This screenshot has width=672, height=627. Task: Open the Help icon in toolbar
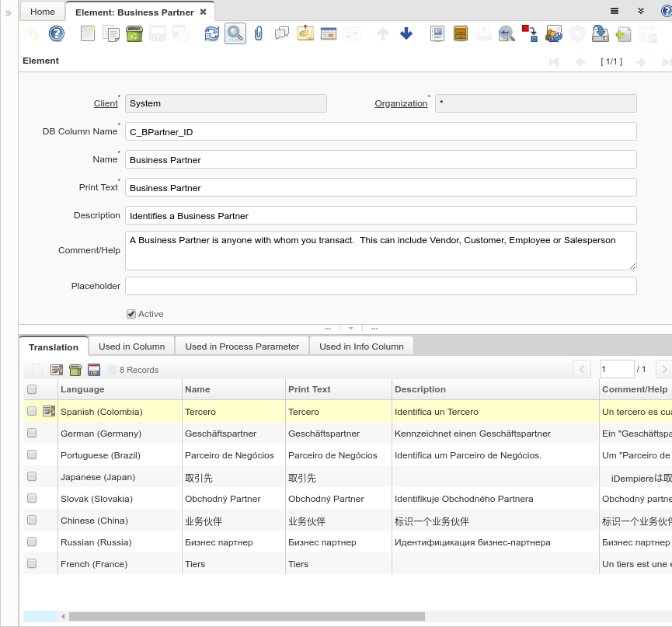click(x=56, y=33)
